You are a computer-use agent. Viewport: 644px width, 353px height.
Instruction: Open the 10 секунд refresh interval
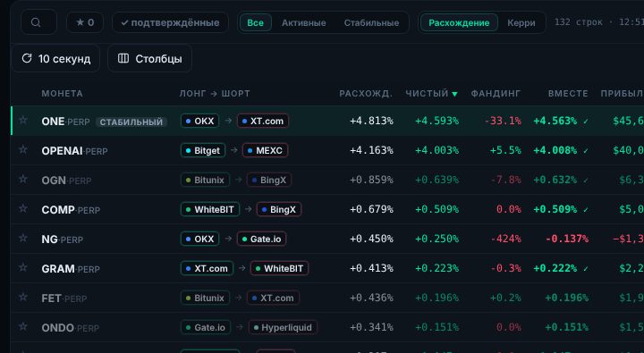[x=55, y=58]
